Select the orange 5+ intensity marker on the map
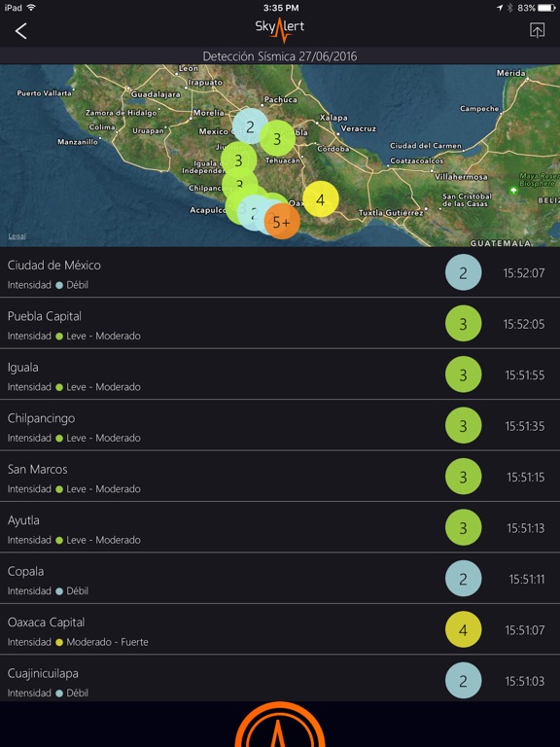Image resolution: width=560 pixels, height=747 pixels. pos(282,222)
